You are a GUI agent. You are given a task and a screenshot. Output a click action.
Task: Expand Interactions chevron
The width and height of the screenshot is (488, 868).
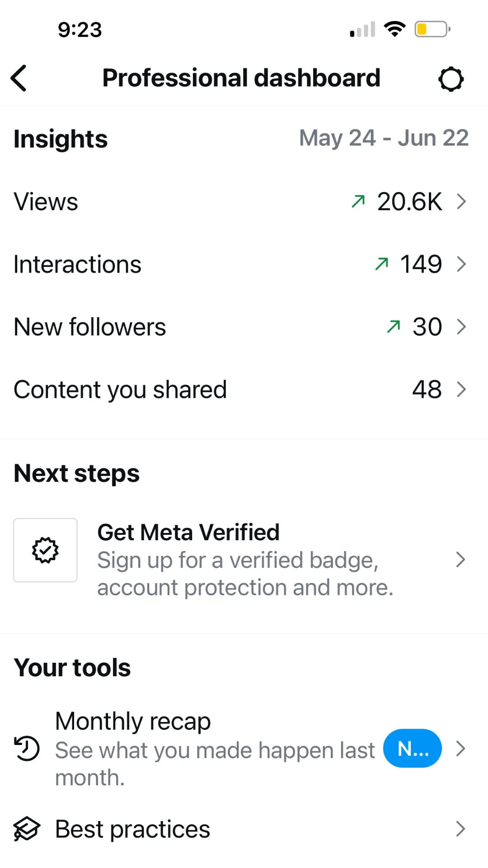click(x=461, y=264)
